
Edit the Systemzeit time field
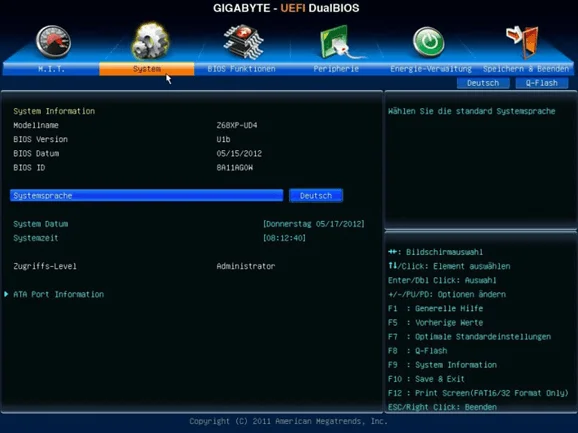tap(284, 238)
